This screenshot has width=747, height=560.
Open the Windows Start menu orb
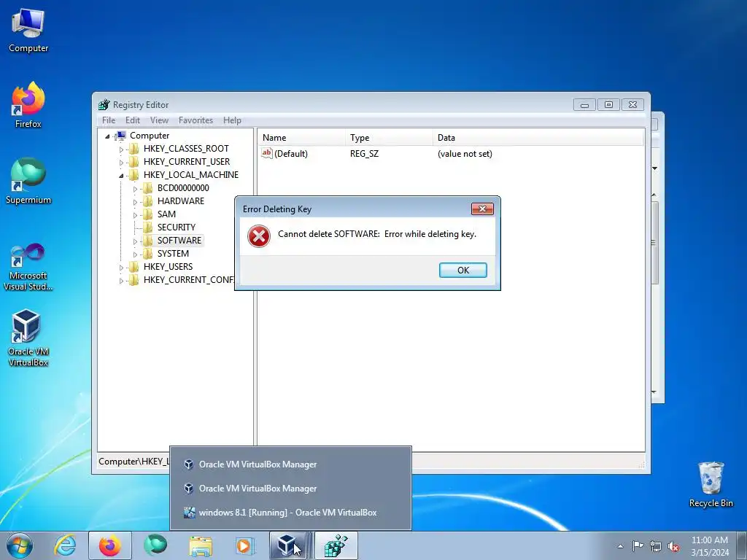click(20, 545)
